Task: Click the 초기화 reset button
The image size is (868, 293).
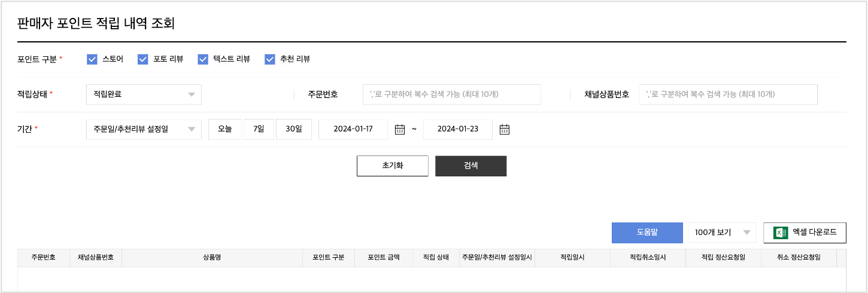Action: pyautogui.click(x=392, y=166)
